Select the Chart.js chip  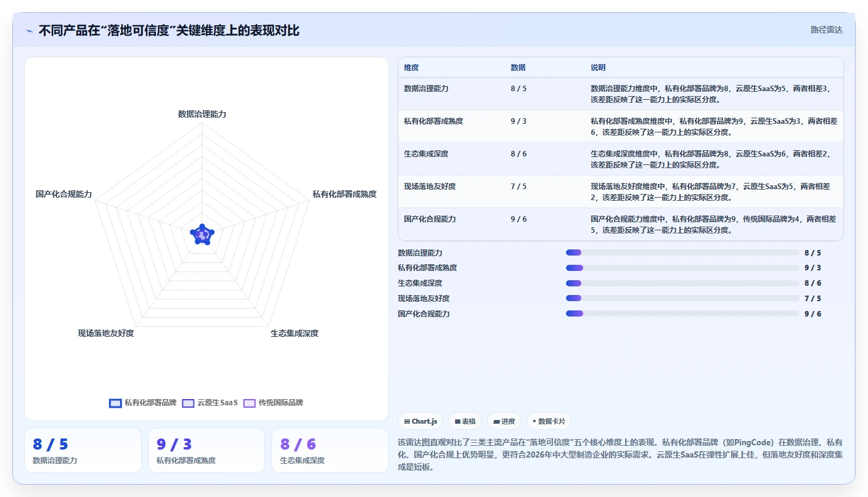click(x=420, y=421)
